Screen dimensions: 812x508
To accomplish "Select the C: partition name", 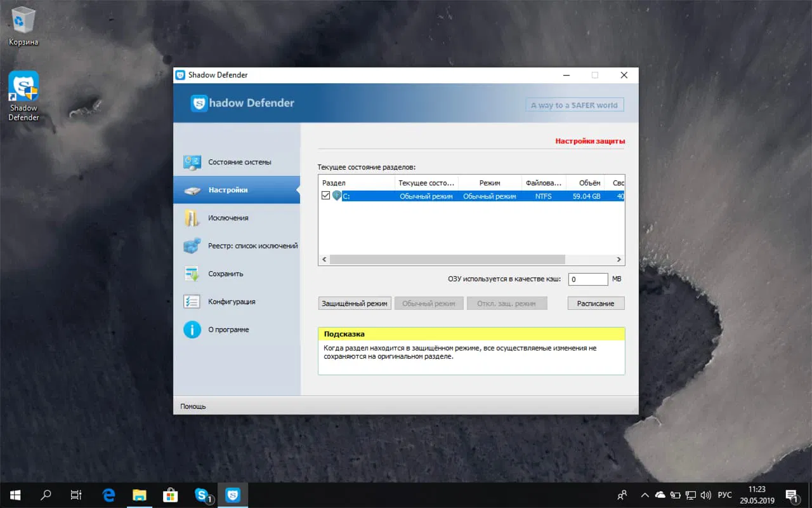I will coord(346,196).
